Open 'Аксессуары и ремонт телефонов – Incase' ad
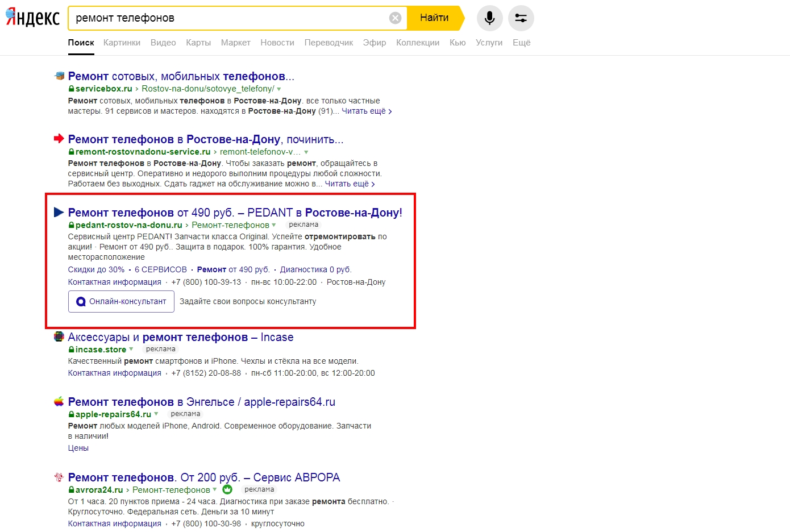The width and height of the screenshot is (790, 532). [x=181, y=337]
